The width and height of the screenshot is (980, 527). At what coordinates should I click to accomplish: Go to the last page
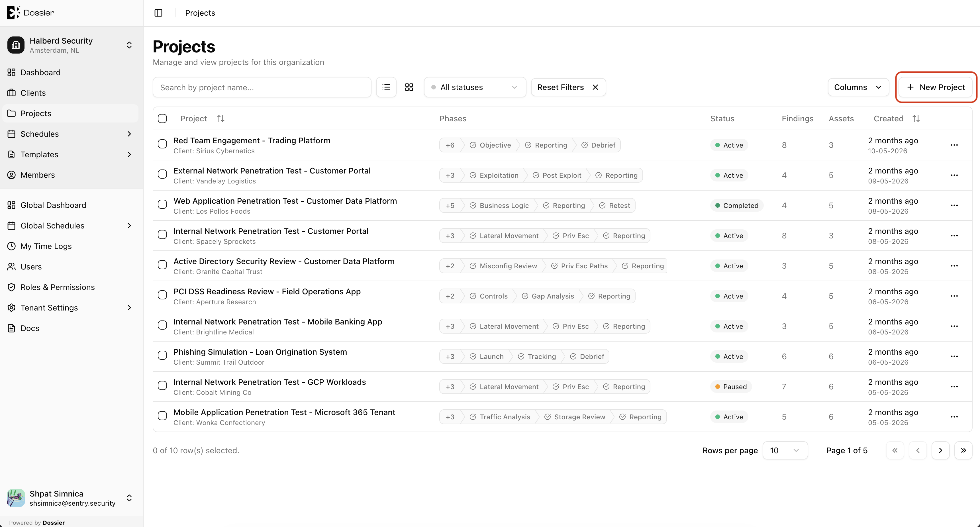coord(963,451)
